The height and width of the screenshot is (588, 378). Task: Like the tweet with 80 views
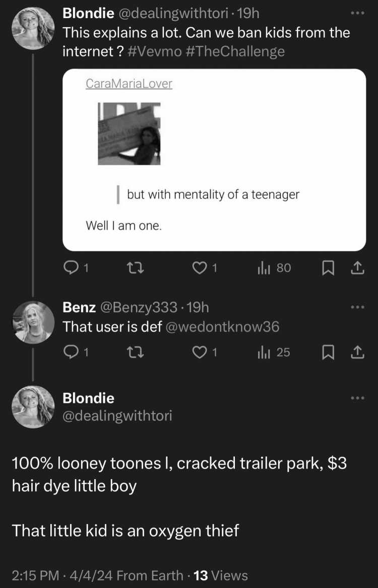(x=205, y=268)
